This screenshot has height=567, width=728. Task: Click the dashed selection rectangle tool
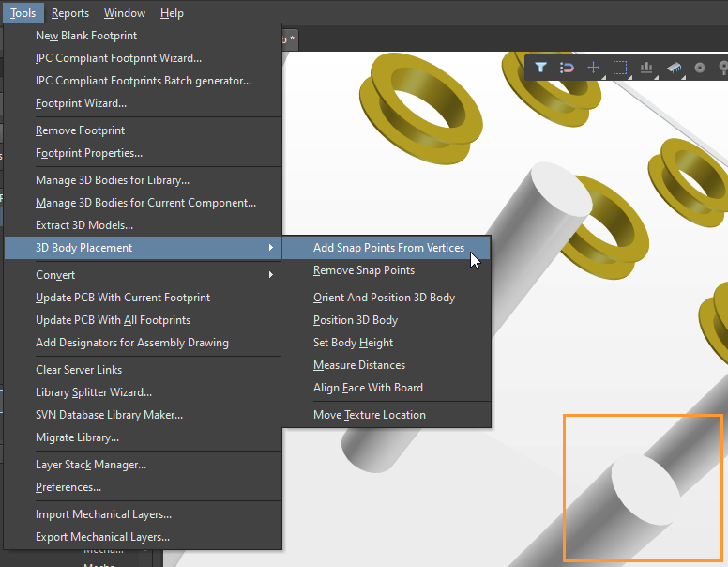click(x=620, y=68)
